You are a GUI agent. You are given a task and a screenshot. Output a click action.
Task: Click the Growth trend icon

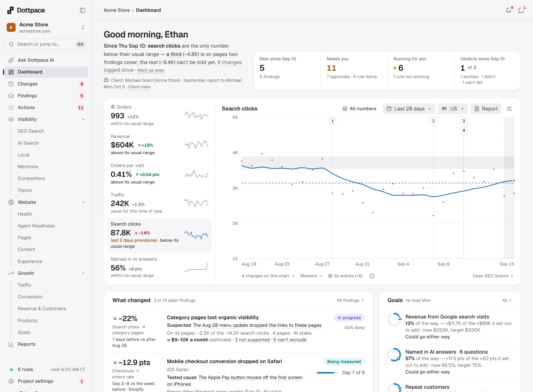click(11, 273)
